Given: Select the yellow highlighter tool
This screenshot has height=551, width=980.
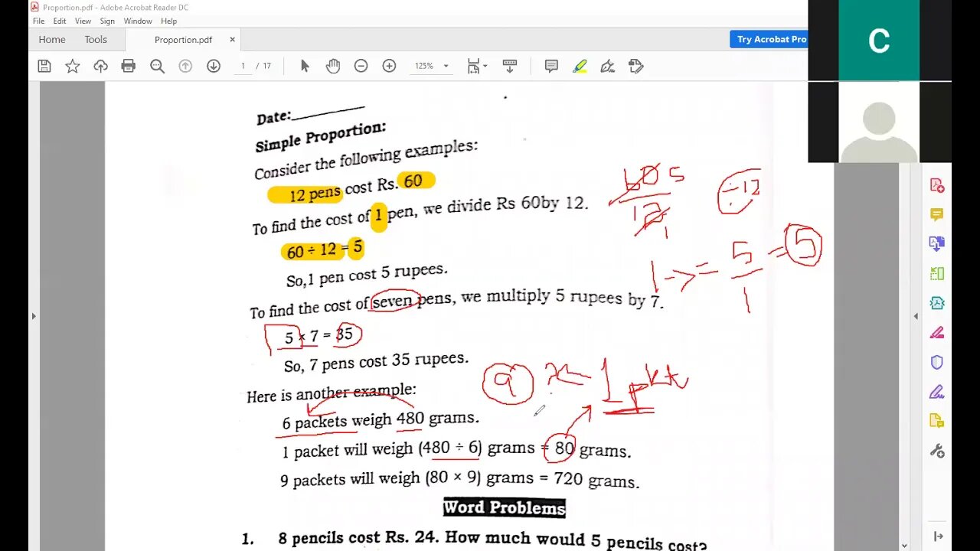Looking at the screenshot, I should (x=580, y=67).
